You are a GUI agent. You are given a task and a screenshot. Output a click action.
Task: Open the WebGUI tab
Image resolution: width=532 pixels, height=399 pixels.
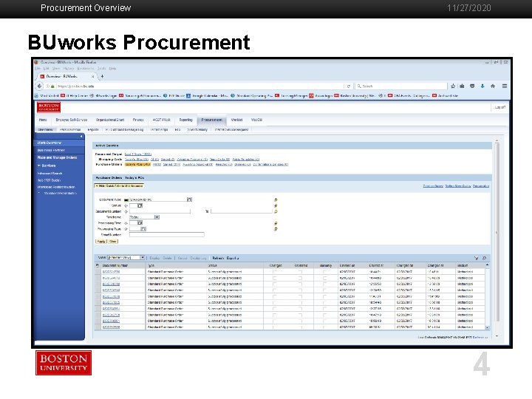click(257, 120)
